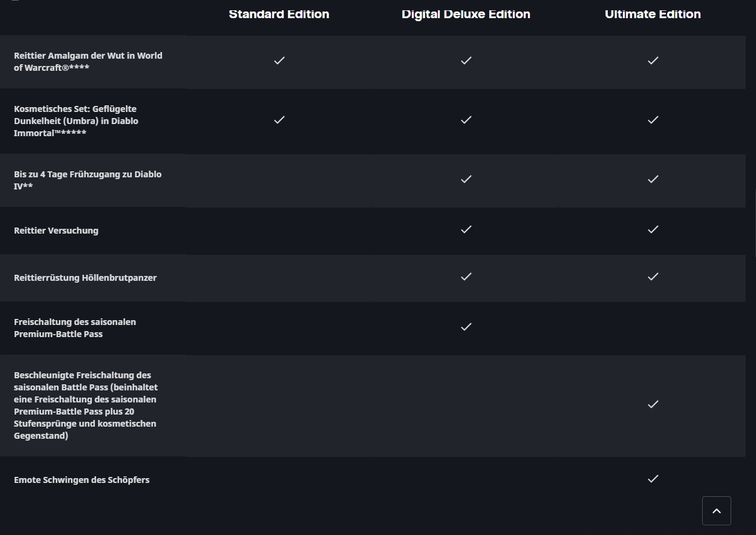Click Digital Deluxe checkmark for Frühzugang row
Image resolution: width=756 pixels, height=535 pixels.
point(466,179)
